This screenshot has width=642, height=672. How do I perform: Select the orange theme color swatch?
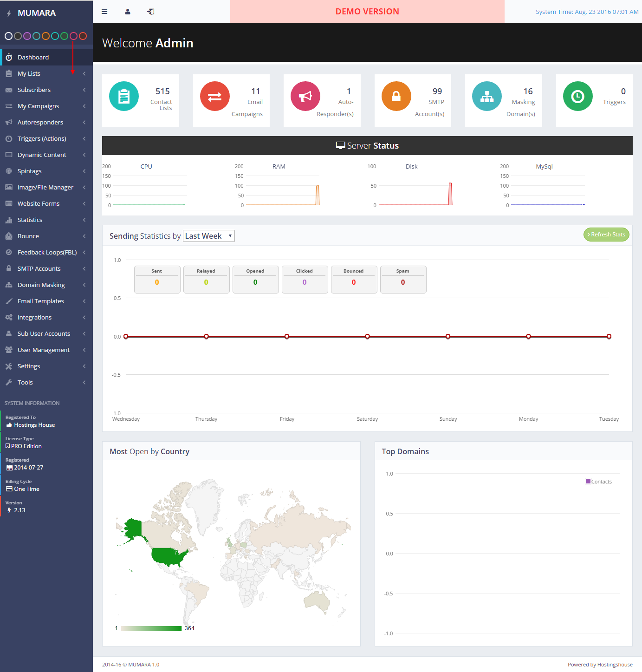click(x=45, y=36)
